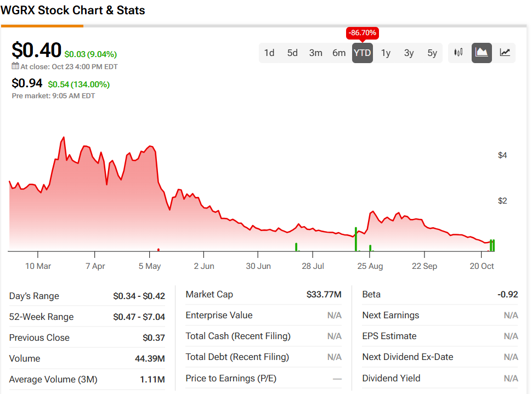Viewport: 532px width, 394px height.
Task: Click the 7 Apr date axis label
Action: click(95, 266)
